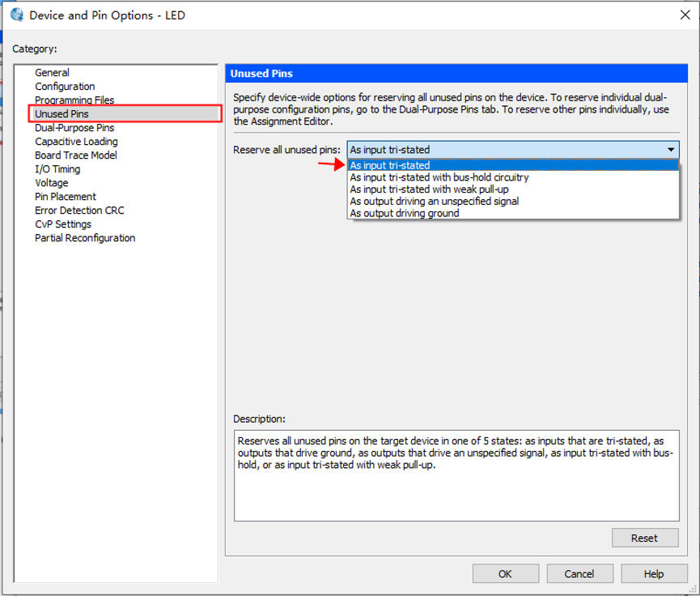The image size is (700, 596).
Task: Open Error Detection CRC settings
Action: click(x=79, y=211)
